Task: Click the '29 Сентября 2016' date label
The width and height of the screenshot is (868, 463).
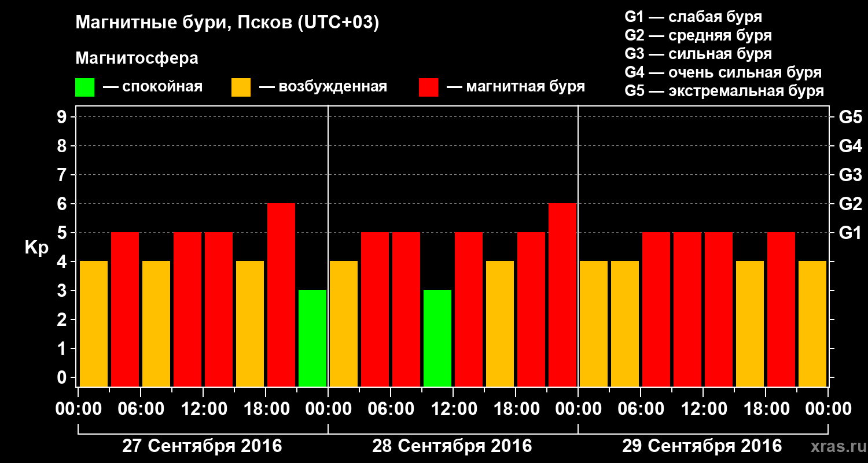Action: tap(702, 446)
